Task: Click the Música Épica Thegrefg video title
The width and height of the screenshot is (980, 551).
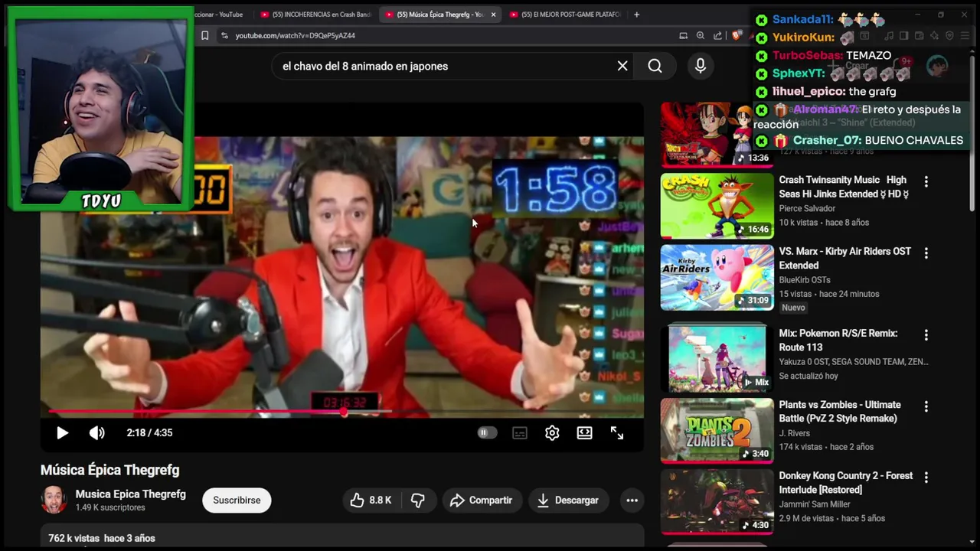Action: point(109,470)
